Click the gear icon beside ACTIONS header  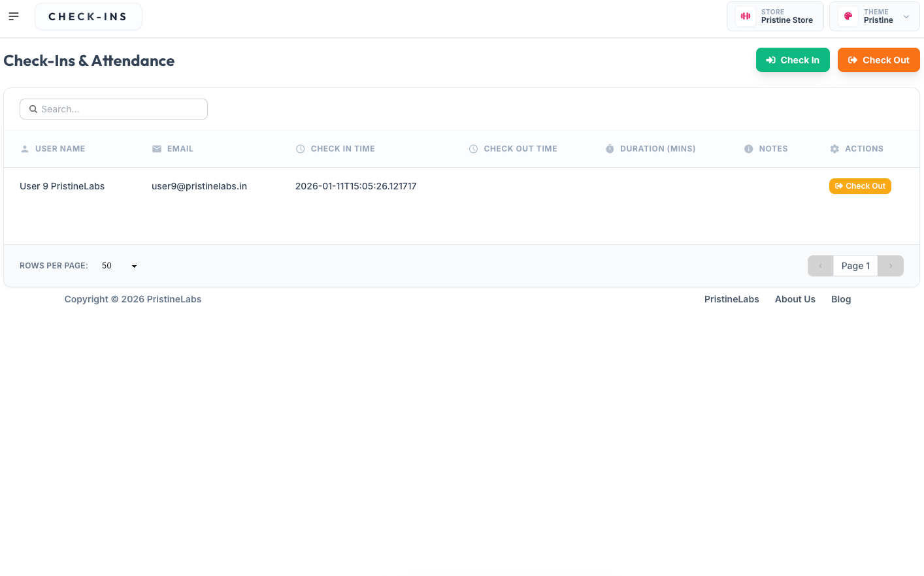834,149
